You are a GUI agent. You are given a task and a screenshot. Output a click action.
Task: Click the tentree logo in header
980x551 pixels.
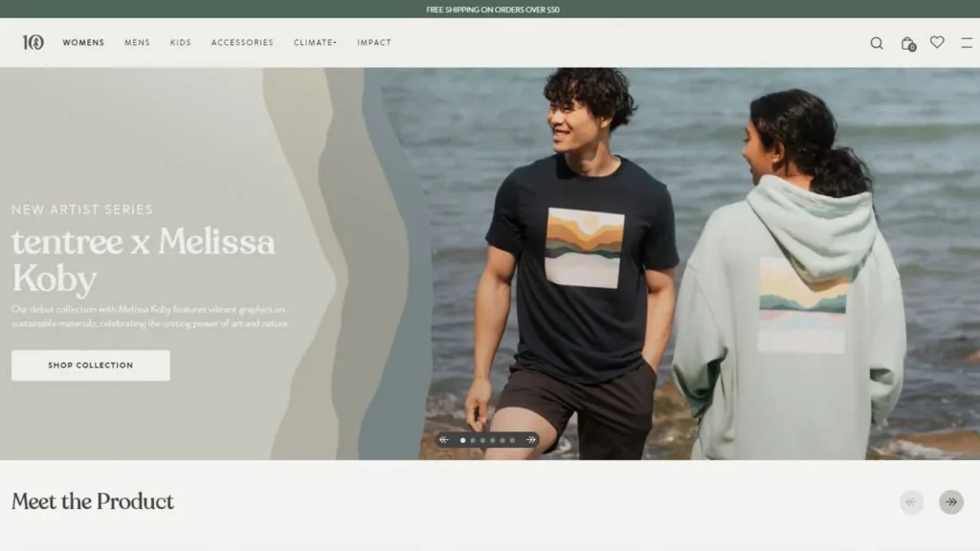tap(33, 42)
